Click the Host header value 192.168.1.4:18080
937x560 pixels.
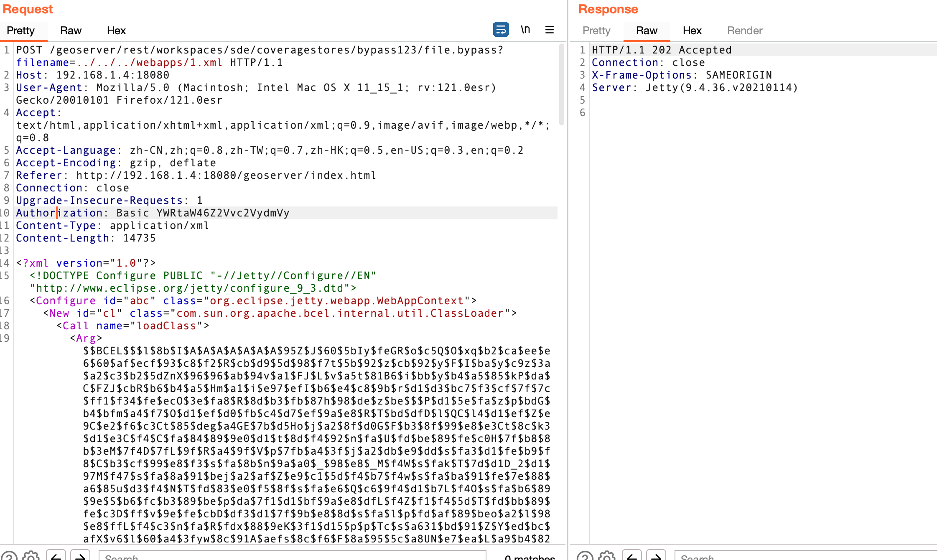113,75
